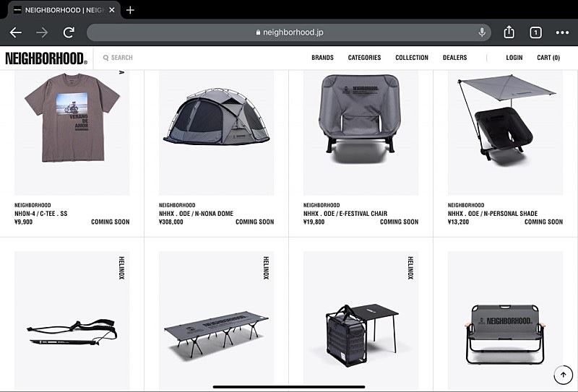The height and width of the screenshot is (392, 578).
Task: Click the forward navigation arrow
Action: pos(42,32)
